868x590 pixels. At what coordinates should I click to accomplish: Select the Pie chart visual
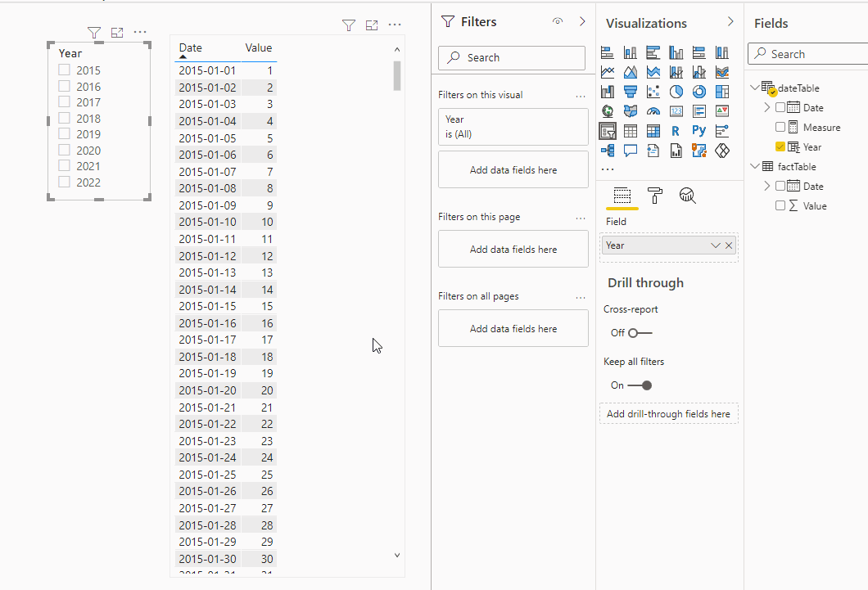(676, 92)
